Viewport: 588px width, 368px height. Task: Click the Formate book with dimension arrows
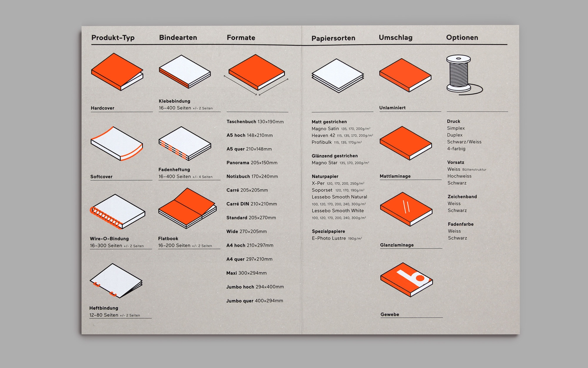[256, 74]
